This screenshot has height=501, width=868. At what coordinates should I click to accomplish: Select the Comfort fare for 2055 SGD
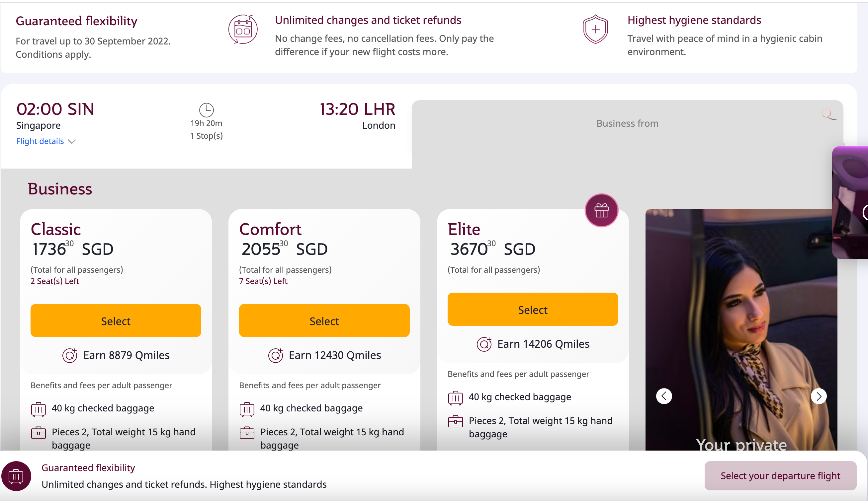click(324, 321)
